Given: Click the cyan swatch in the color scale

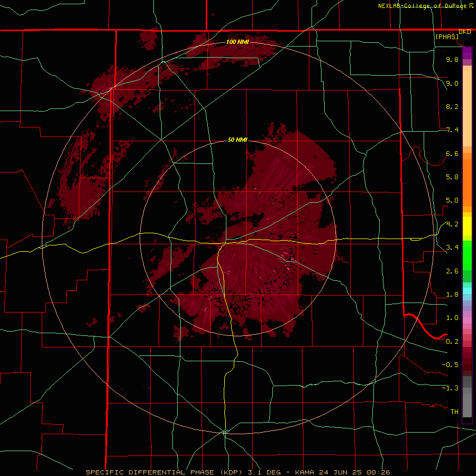Looking at the screenshot, I should click(467, 291).
